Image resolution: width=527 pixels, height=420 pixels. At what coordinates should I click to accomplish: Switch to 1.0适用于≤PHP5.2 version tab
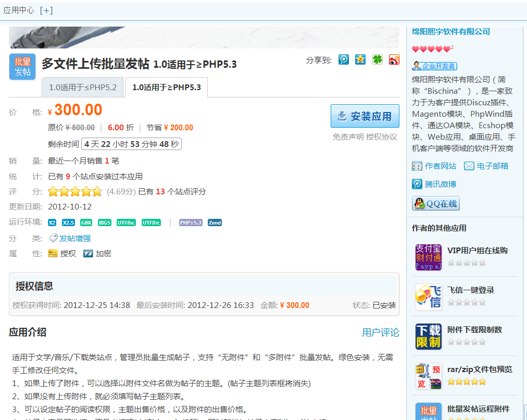pos(83,88)
